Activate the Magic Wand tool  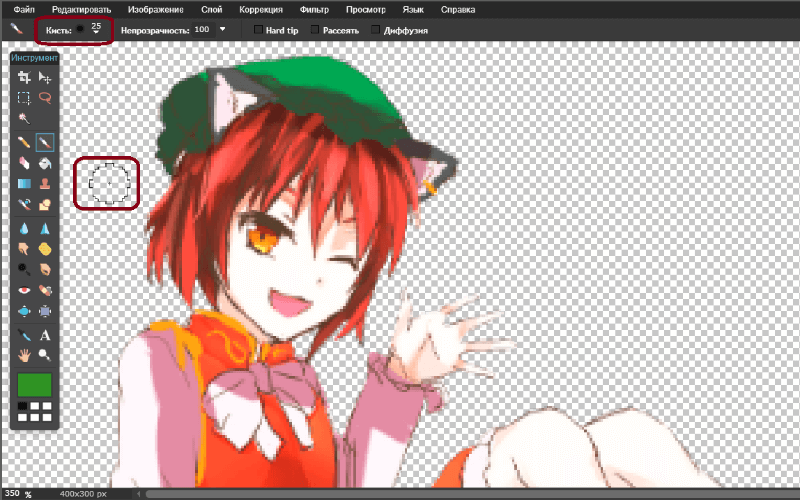pos(24,119)
